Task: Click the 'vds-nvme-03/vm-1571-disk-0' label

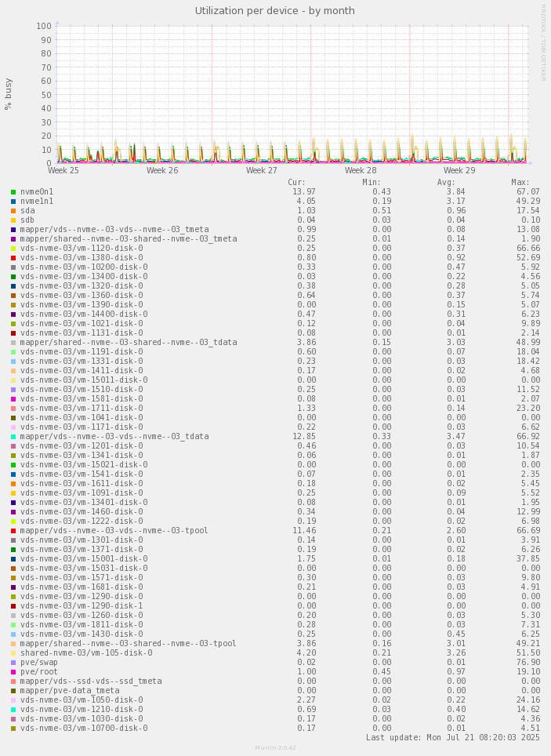Action: (82, 577)
